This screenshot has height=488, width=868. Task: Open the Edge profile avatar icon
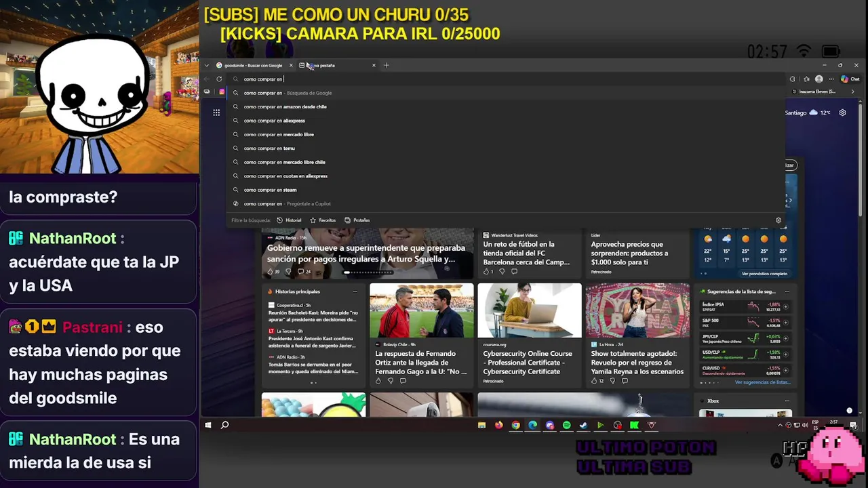tap(818, 79)
